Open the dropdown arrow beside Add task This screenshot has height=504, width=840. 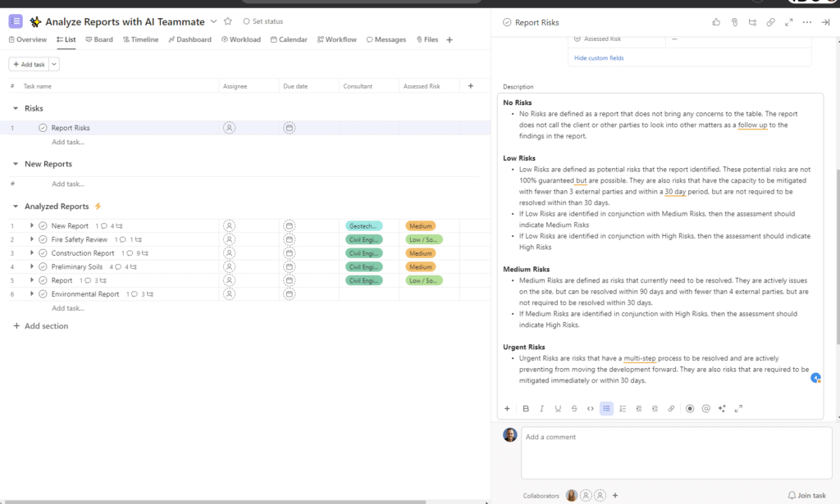coord(54,64)
